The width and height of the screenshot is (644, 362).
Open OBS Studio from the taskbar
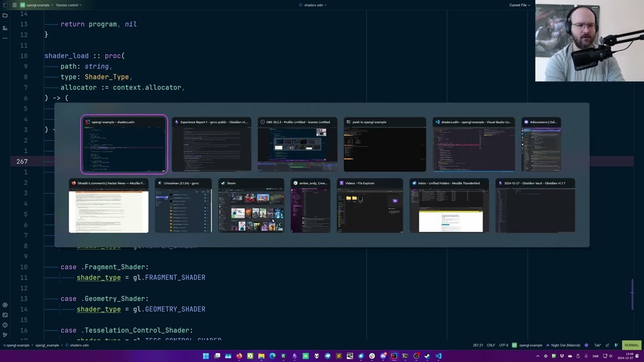click(416, 356)
